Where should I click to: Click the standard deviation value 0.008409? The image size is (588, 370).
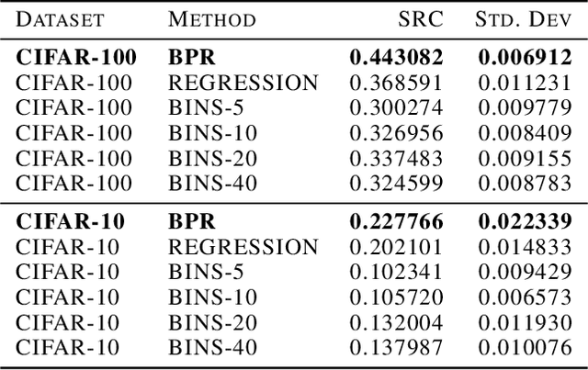(x=524, y=131)
